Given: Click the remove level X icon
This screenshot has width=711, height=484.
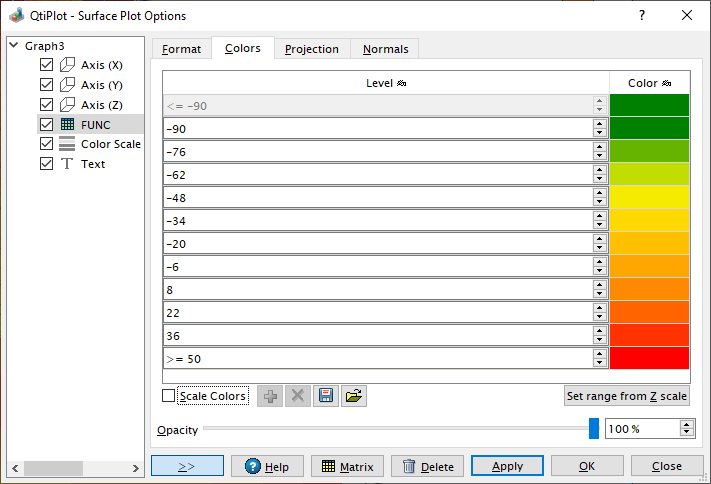Looking at the screenshot, I should (297, 396).
